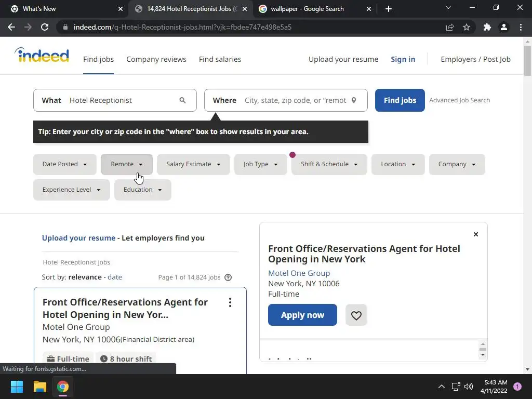Open Advanced Job Search link
Viewport: 532px width, 399px height.
pos(460,100)
